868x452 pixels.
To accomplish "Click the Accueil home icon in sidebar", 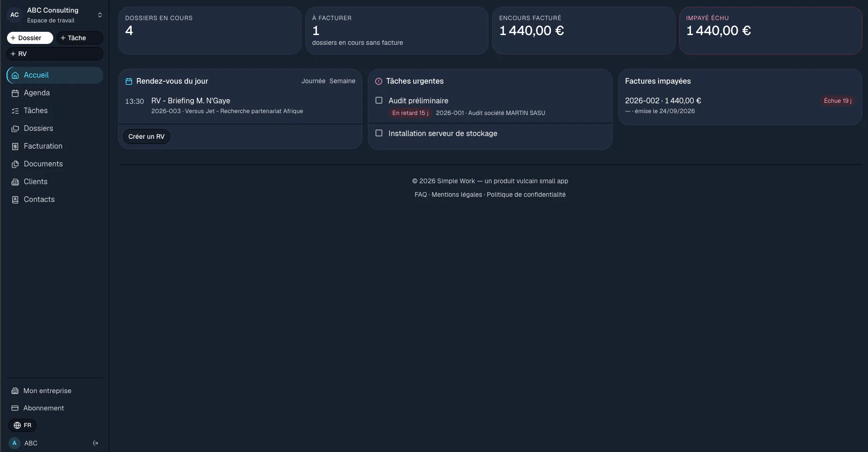I will point(15,75).
